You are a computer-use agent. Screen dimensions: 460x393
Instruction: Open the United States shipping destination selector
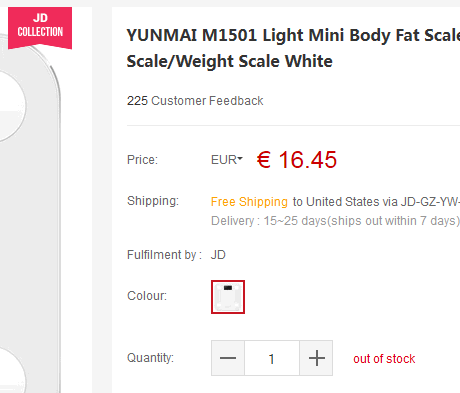342,202
